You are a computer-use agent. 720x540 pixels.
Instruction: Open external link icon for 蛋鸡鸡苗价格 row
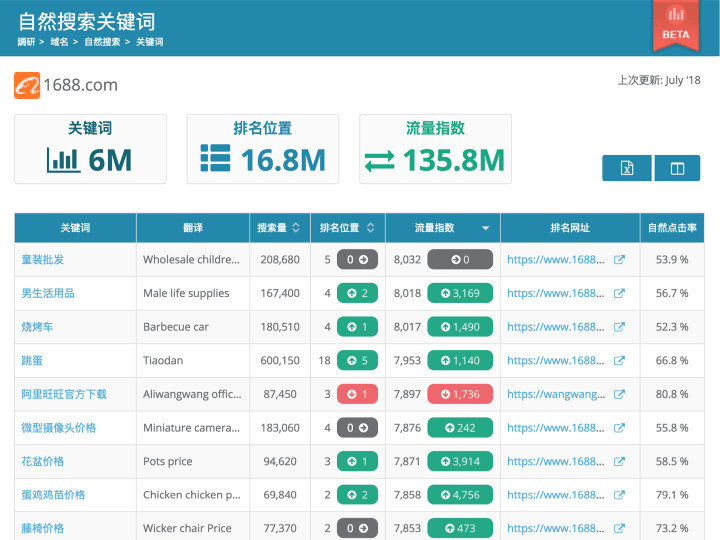click(x=619, y=495)
